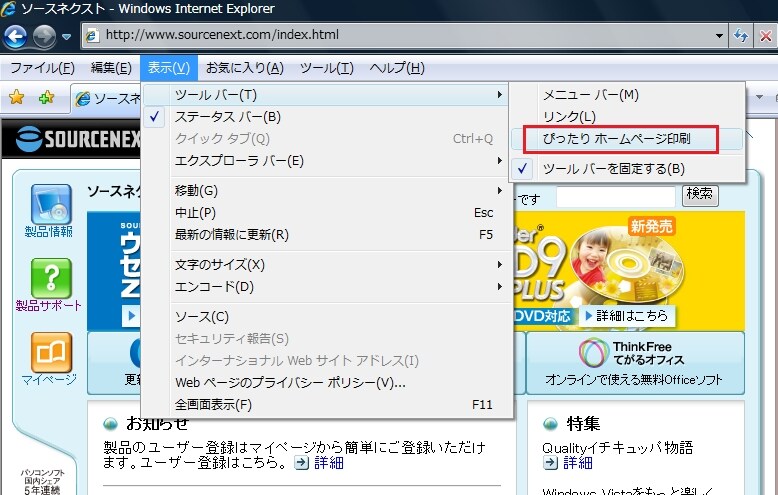Open the Favorites Center star icon

(16, 97)
